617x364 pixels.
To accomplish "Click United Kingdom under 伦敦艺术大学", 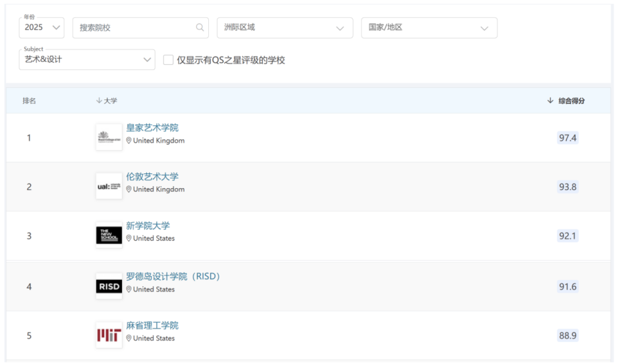I will 159,189.
